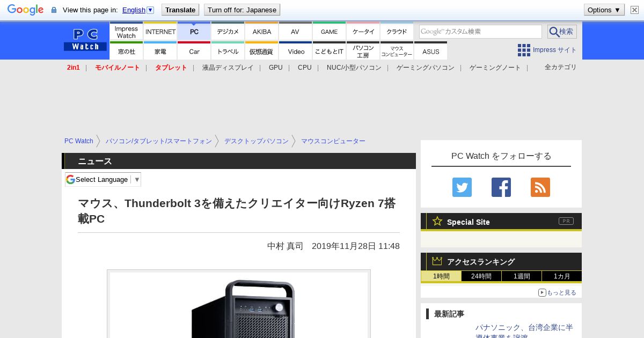Open the PC nav tab
Viewport: 644px width, 338px height.
pos(194,32)
